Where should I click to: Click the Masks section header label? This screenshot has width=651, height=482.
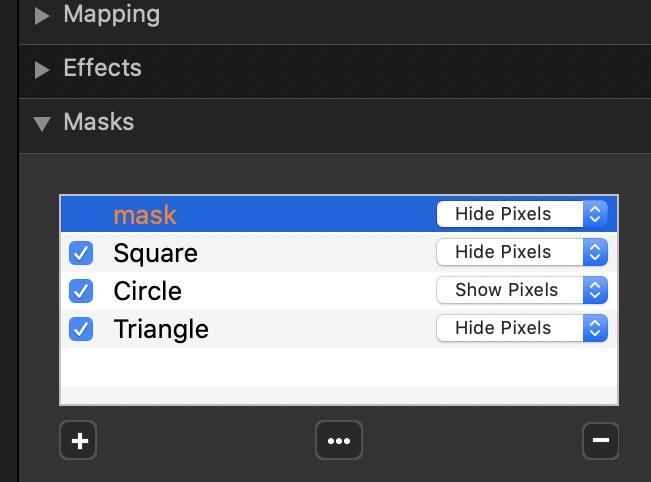point(98,122)
